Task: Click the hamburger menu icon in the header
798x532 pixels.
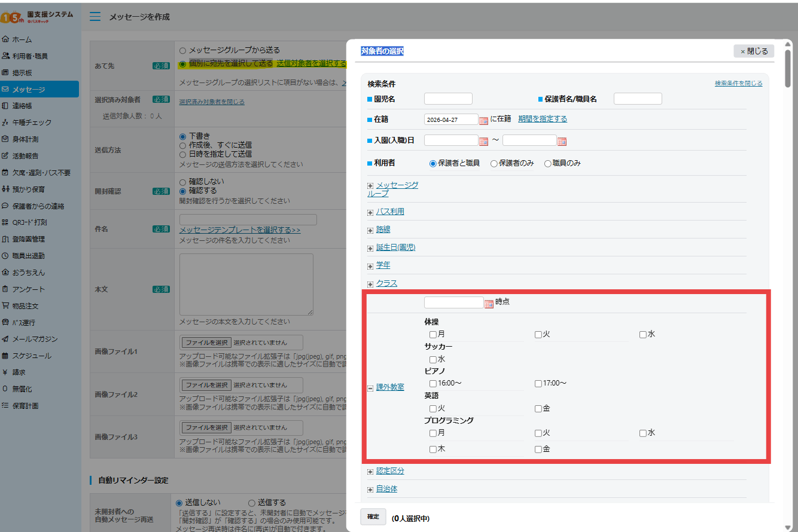Action: pos(95,16)
